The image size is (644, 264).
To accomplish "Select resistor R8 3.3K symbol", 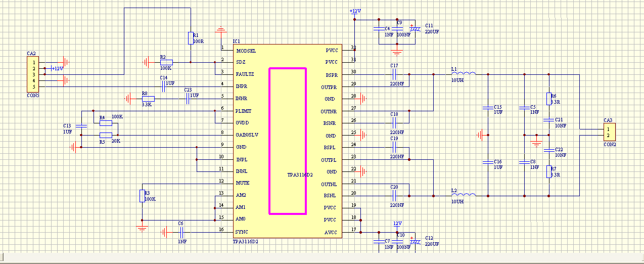I will tap(148, 99).
